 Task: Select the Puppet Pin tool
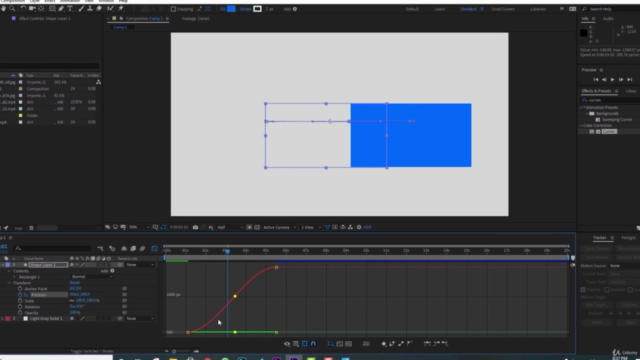(121, 9)
